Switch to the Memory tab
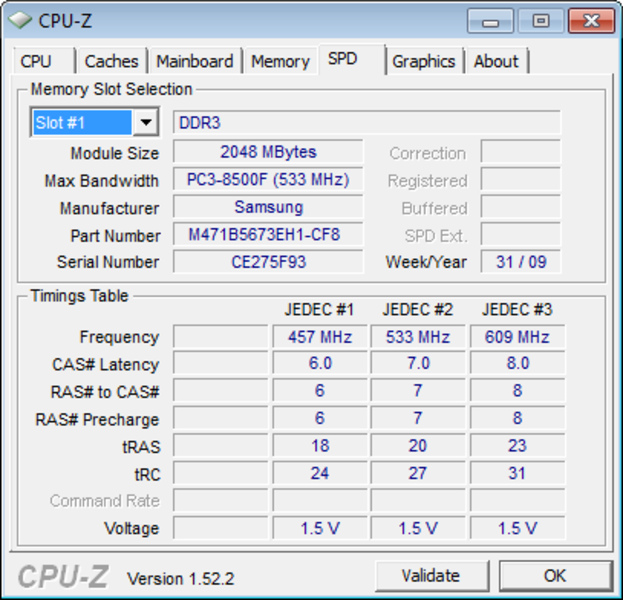Image resolution: width=623 pixels, height=600 pixels. click(281, 61)
